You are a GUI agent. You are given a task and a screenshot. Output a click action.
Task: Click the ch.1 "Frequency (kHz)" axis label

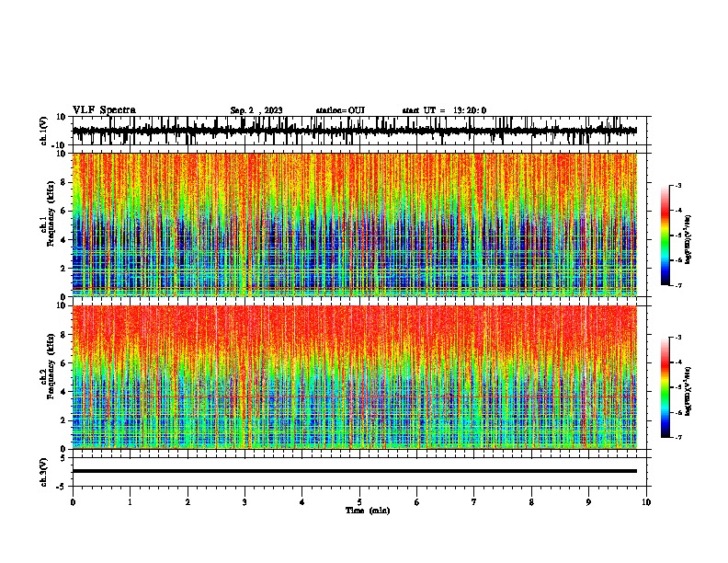(51, 214)
